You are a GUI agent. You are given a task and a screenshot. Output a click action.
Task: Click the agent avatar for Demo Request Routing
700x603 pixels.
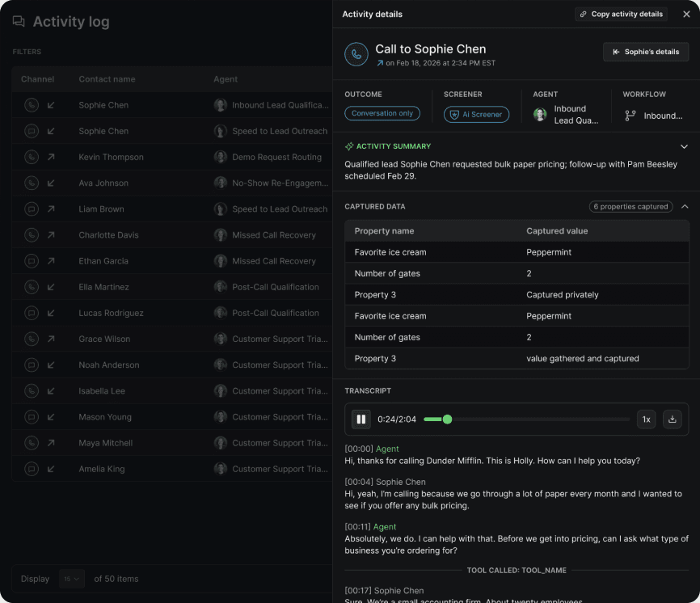220,157
